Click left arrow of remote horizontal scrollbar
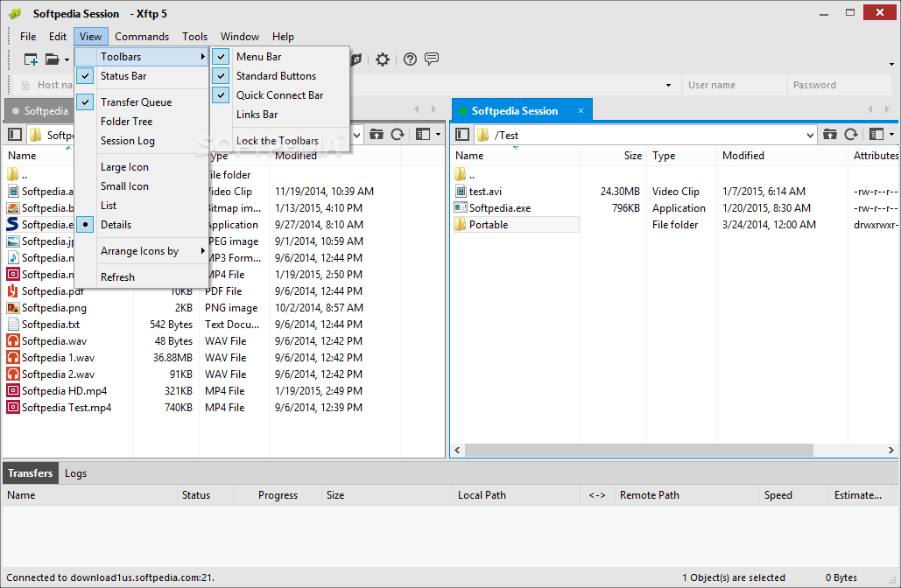Viewport: 901px width, 588px height. click(457, 450)
